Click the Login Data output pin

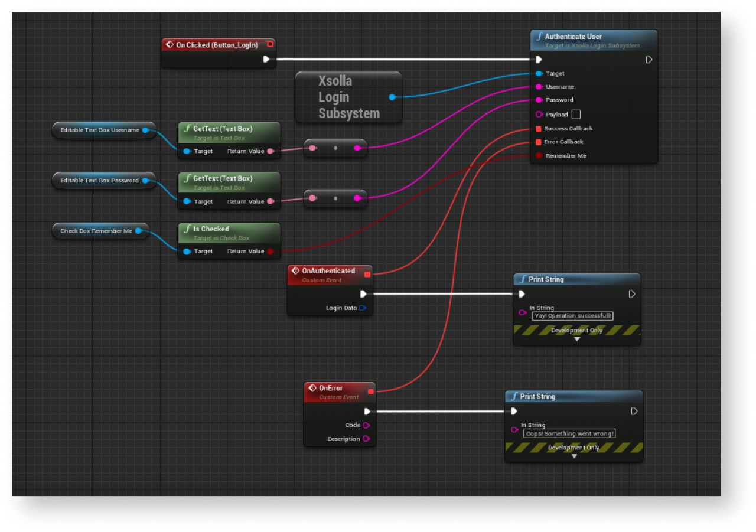(362, 308)
